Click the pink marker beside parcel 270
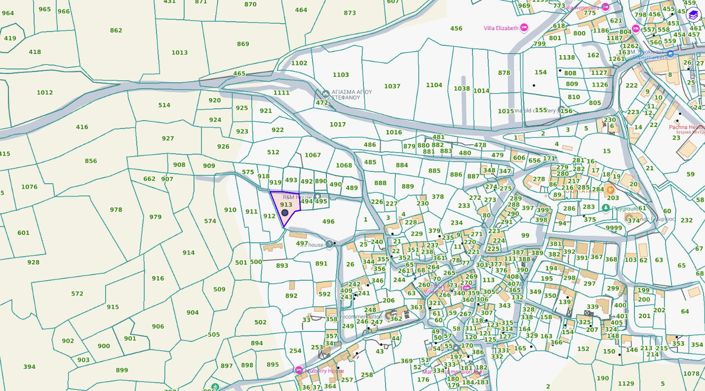Screen dimensions: 705x391 pyautogui.click(x=467, y=288)
